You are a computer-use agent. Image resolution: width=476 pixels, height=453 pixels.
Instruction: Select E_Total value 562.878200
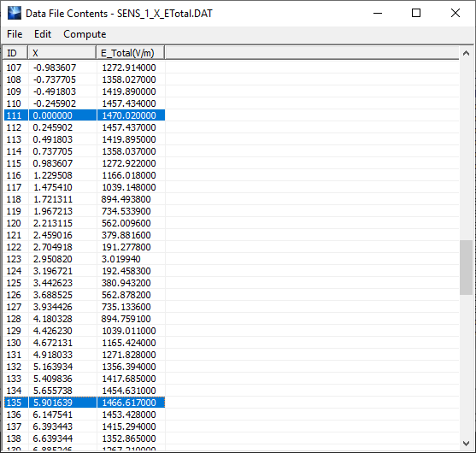(x=126, y=295)
